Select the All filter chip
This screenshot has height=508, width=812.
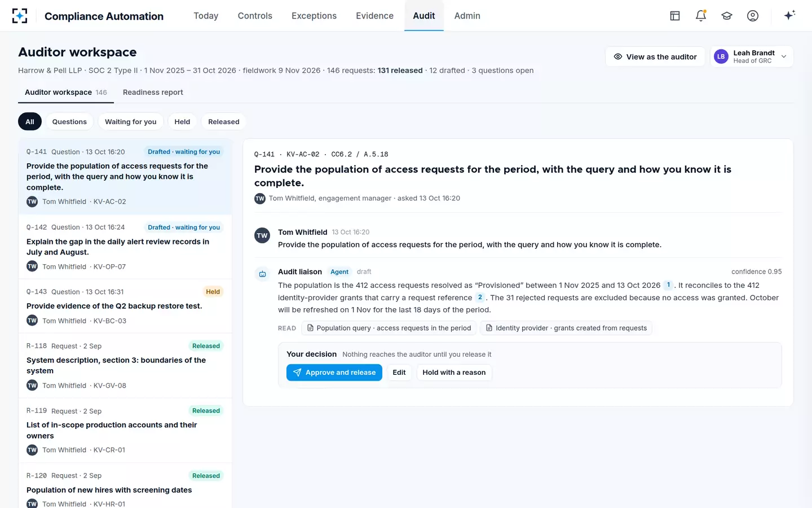click(30, 121)
